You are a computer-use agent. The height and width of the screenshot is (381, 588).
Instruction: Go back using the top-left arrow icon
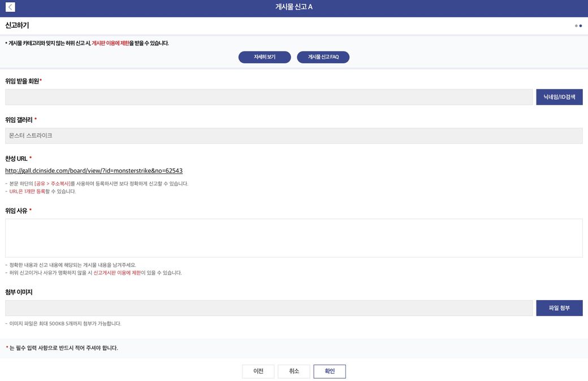11,7
